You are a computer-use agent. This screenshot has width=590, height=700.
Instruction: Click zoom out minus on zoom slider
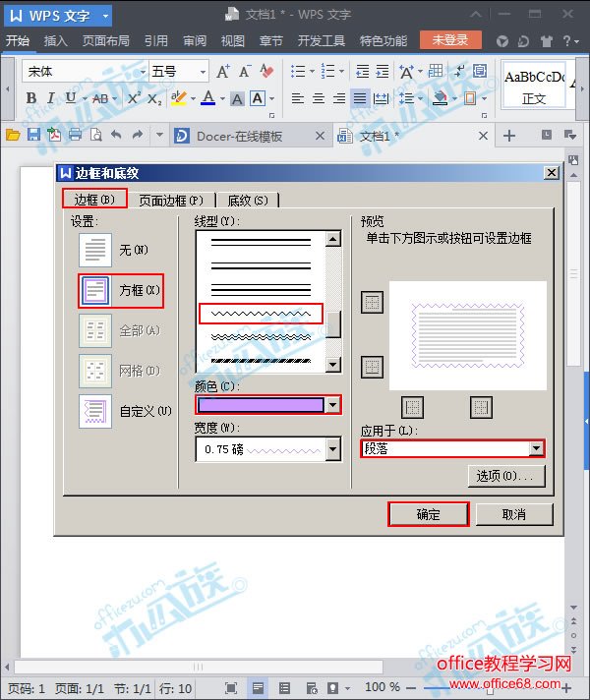coord(411,688)
